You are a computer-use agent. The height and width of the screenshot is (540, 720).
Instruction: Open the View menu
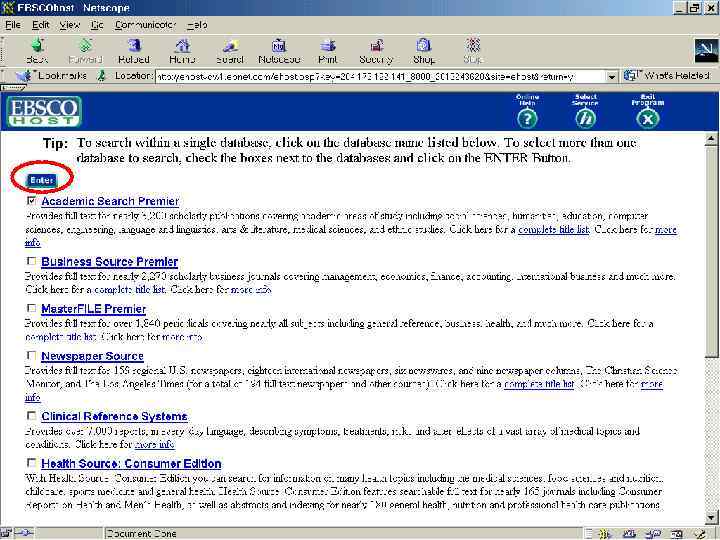coord(70,25)
